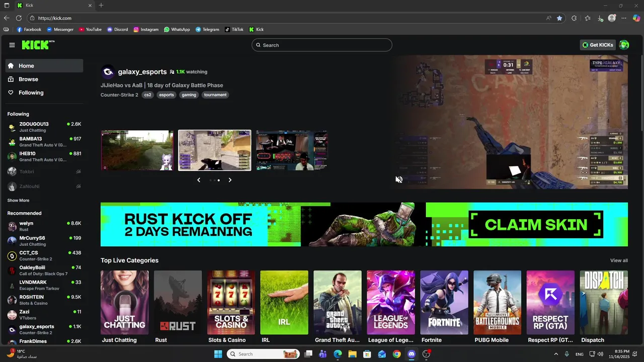
Task: Unmute the featured stream player
Action: (399, 179)
